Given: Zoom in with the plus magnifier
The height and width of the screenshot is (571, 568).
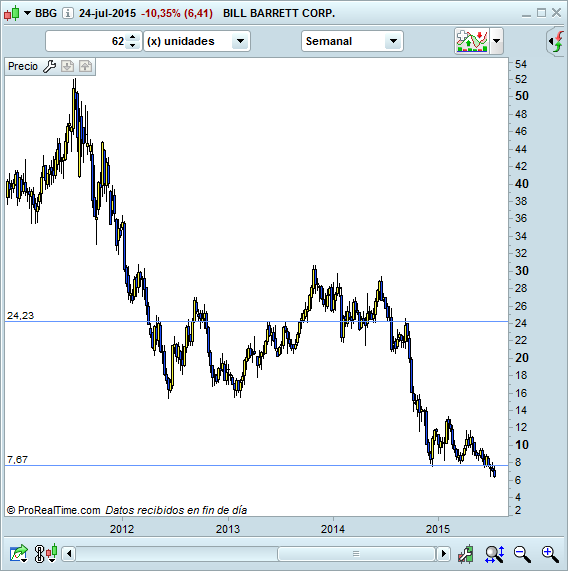Looking at the screenshot, I should click(x=550, y=554).
